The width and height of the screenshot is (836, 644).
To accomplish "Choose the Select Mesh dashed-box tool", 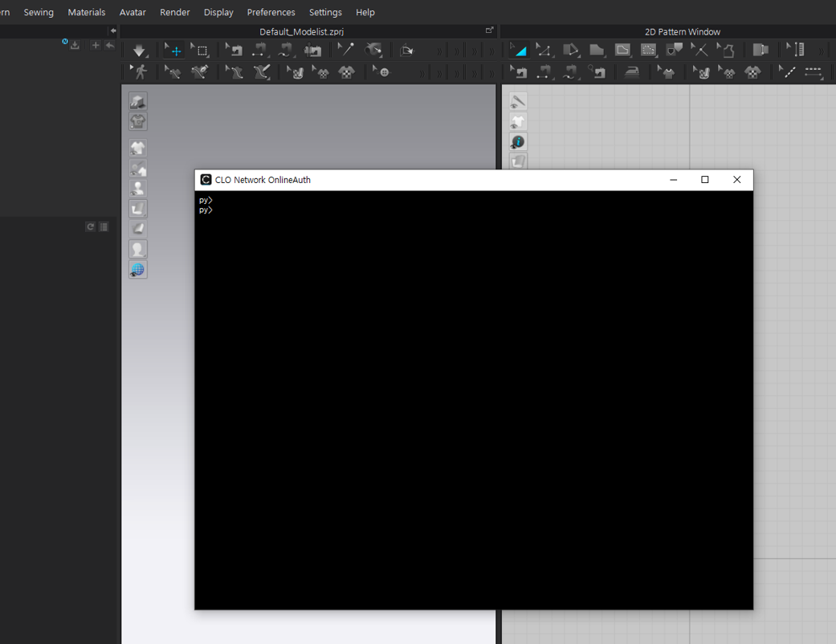I will click(x=201, y=51).
